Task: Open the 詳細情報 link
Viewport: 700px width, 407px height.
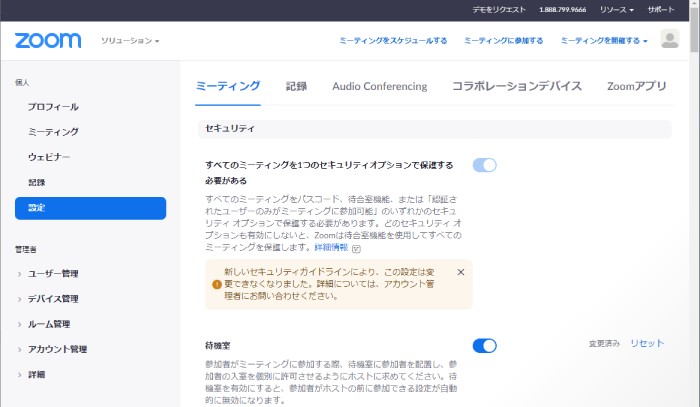Action: point(331,247)
